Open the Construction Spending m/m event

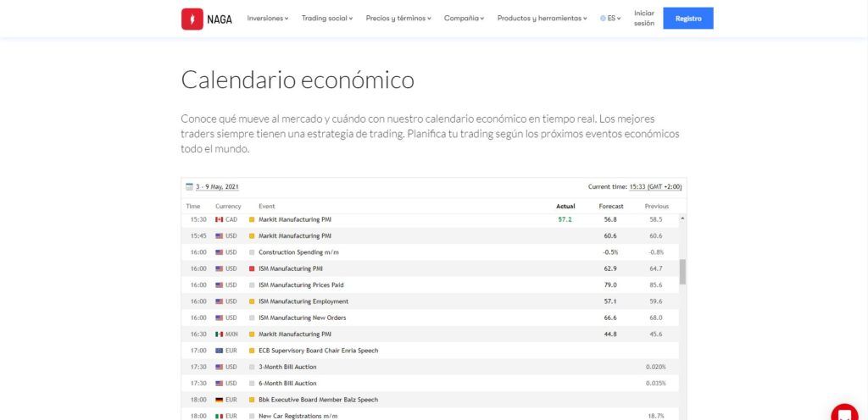[298, 252]
